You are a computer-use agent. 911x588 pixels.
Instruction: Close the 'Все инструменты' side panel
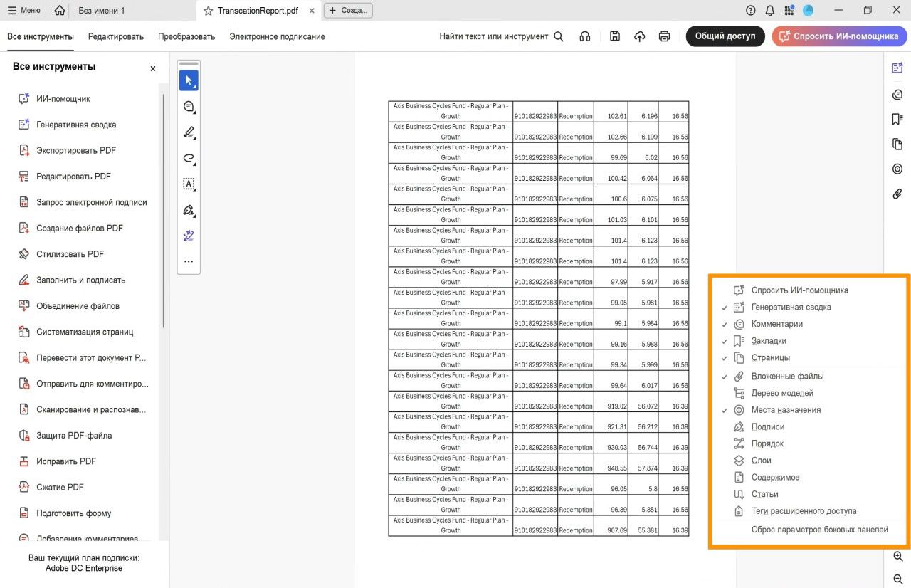click(x=152, y=68)
